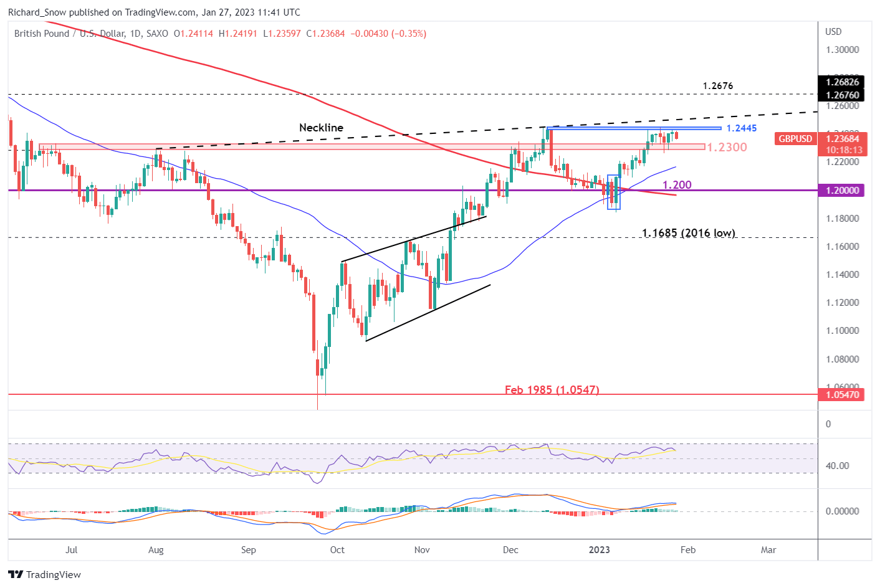Click the 1.2676 level label on chart
Image resolution: width=880 pixels, height=588 pixels.
[x=718, y=86]
